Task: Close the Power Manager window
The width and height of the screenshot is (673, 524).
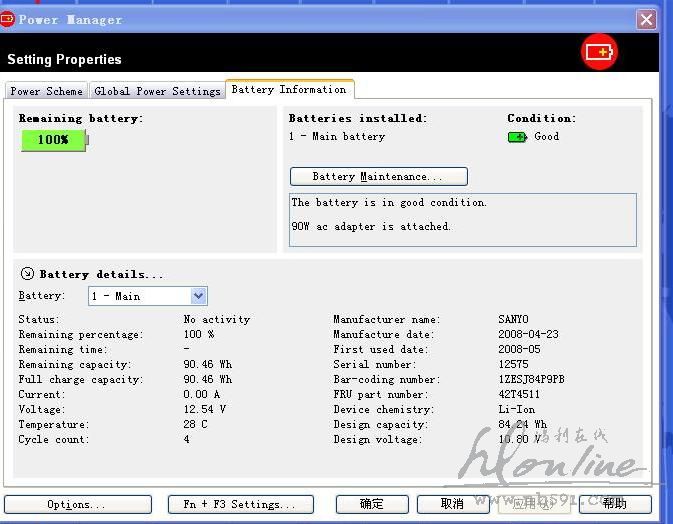Action: click(647, 19)
